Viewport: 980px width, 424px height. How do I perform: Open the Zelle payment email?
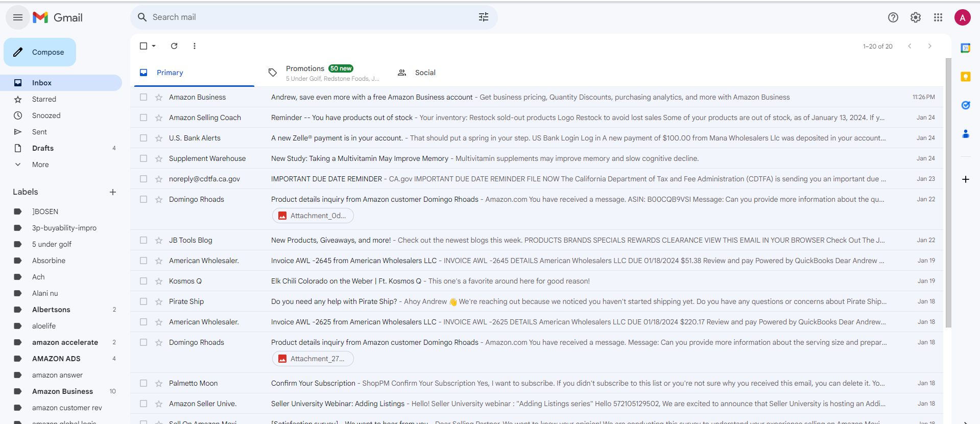click(536, 138)
